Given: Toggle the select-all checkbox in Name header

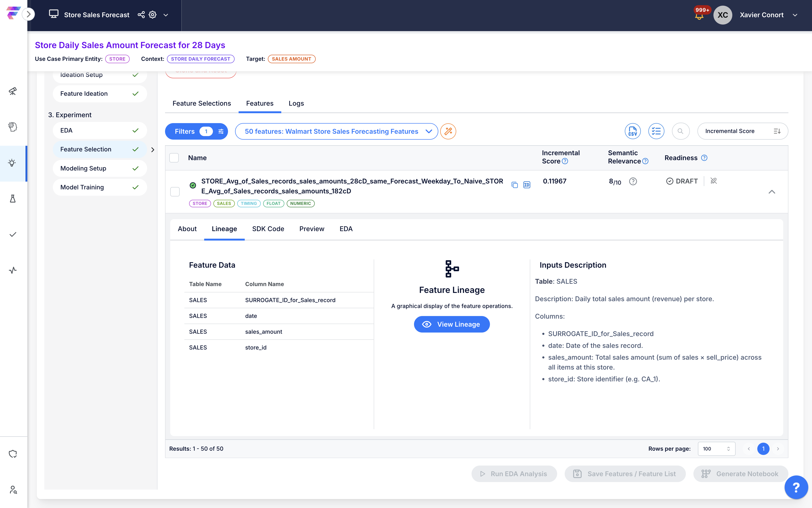Looking at the screenshot, I should (x=174, y=158).
